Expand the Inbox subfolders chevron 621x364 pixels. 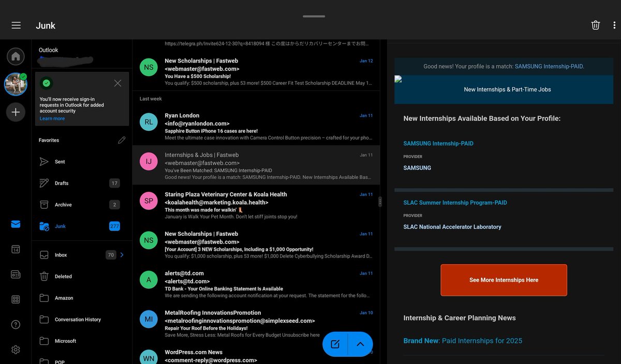[122, 255]
